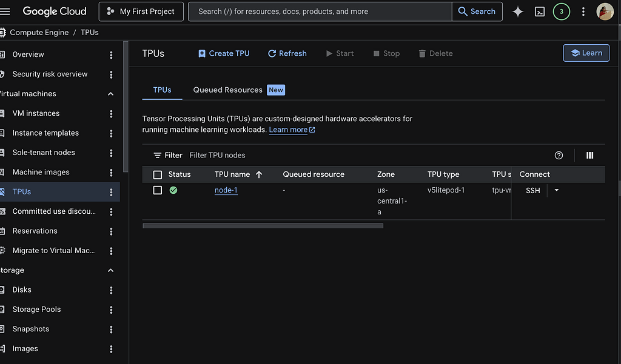This screenshot has height=364, width=621.
Task: Open Images page in sidebar
Action: pos(25,349)
